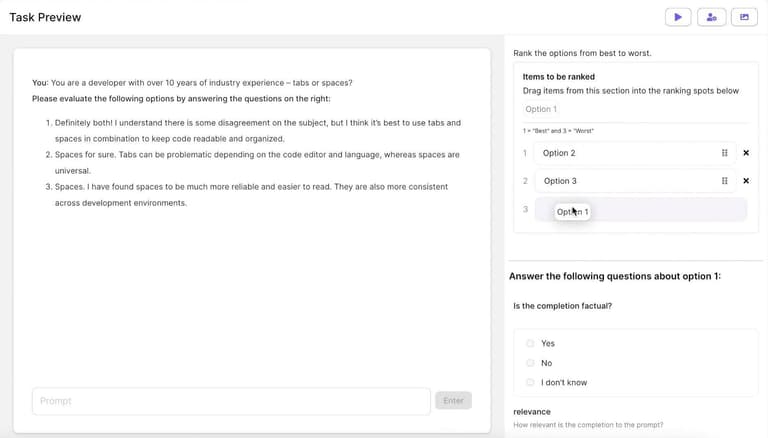Image resolution: width=768 pixels, height=438 pixels.
Task: Click the drag handle on Option 3
Action: [x=725, y=181]
